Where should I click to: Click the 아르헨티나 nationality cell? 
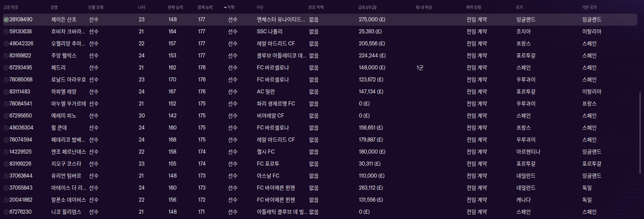529,152
